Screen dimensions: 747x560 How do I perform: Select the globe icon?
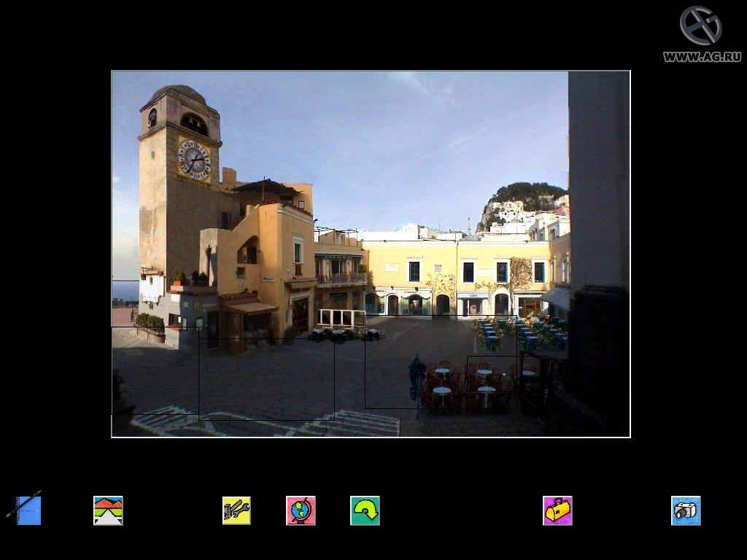coord(301,510)
